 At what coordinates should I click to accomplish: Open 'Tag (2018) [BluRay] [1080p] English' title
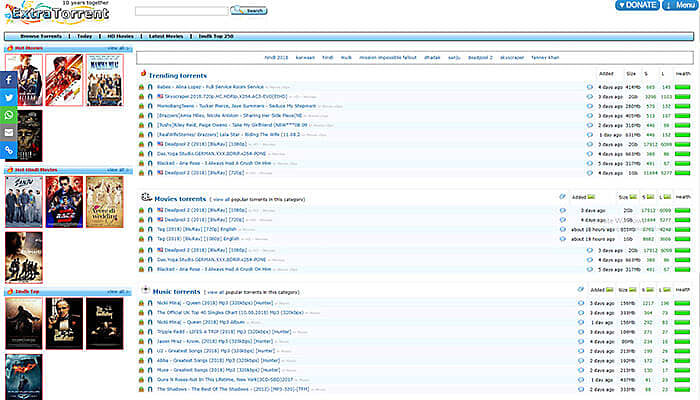pyautogui.click(x=198, y=239)
